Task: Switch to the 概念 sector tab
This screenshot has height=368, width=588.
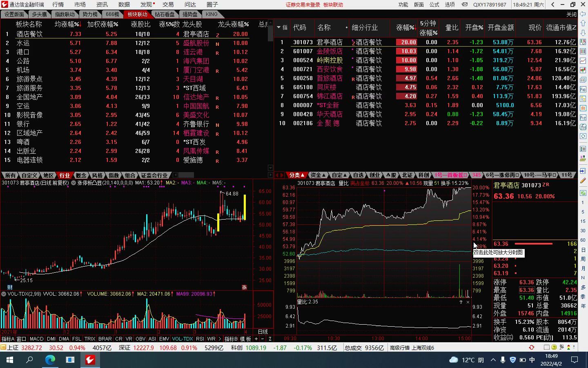Action: 81,175
